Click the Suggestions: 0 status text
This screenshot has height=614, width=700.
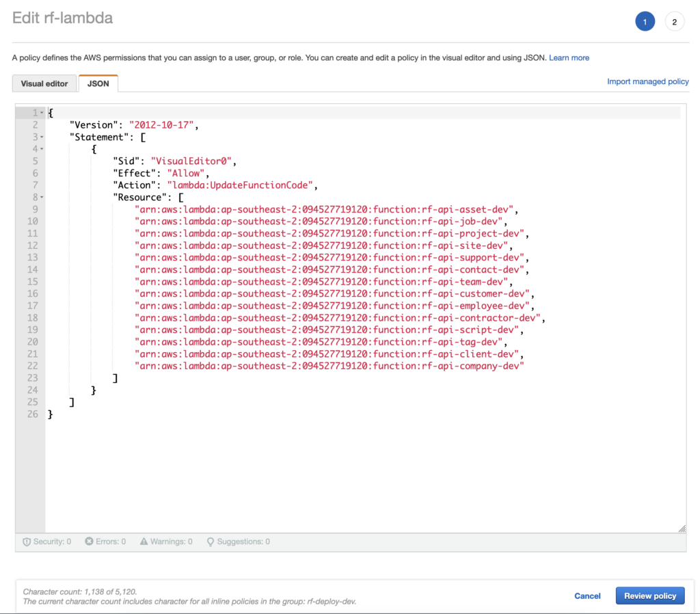point(243,542)
